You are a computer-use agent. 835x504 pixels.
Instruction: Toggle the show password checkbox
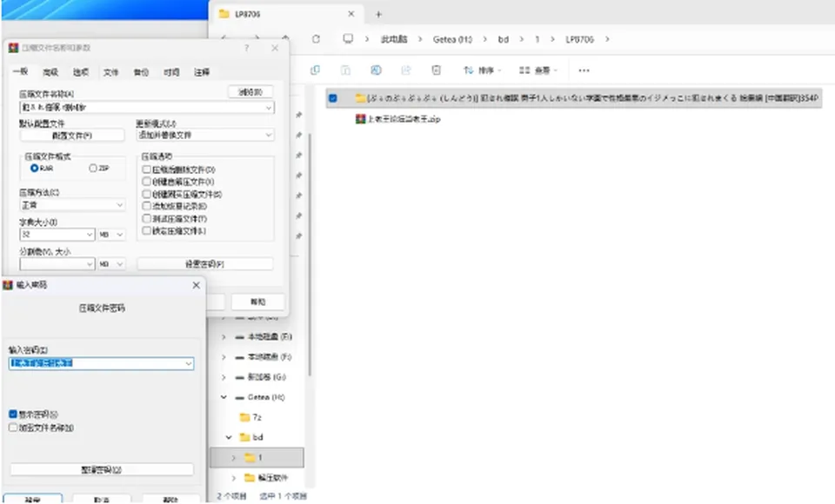[x=13, y=414]
